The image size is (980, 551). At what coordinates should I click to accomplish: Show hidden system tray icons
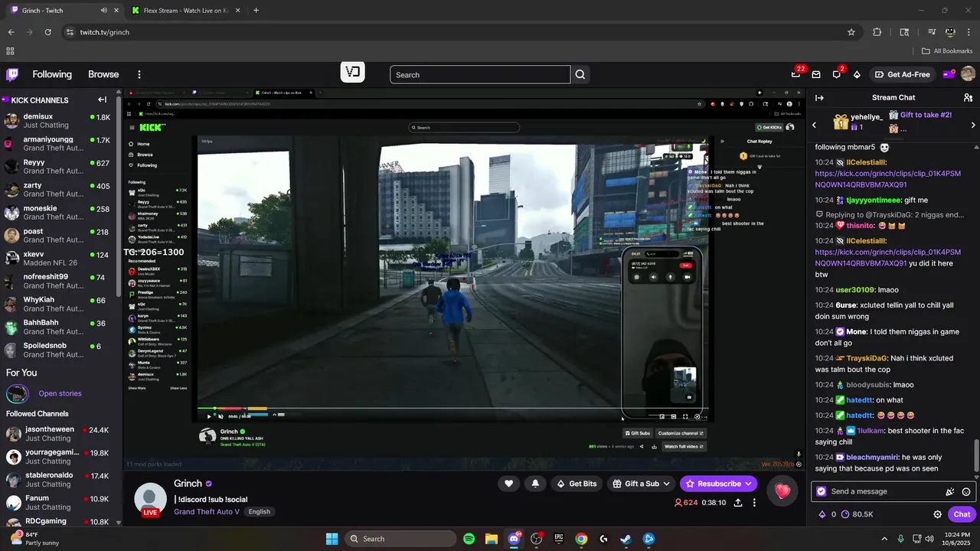click(884, 539)
